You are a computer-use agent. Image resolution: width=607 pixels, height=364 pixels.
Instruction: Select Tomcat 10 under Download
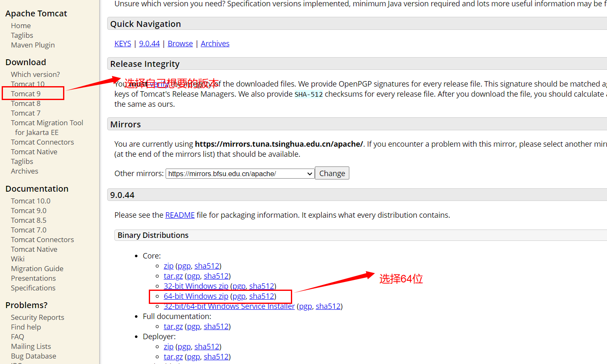(x=28, y=84)
